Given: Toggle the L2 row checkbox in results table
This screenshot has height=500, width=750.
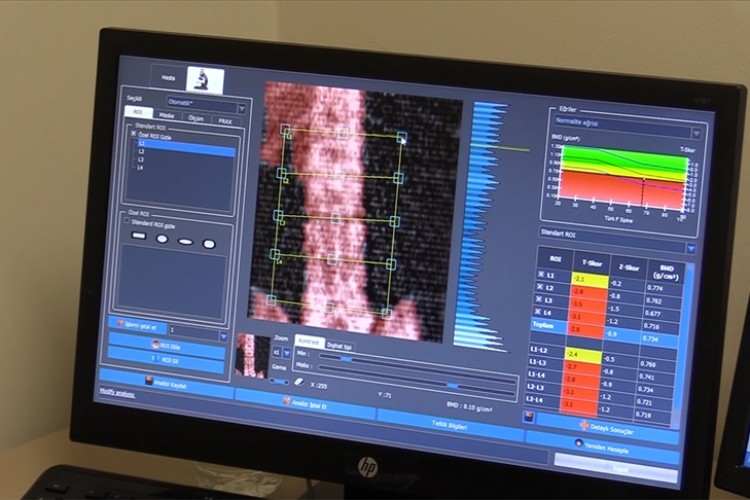Looking at the screenshot, I should pos(540,287).
